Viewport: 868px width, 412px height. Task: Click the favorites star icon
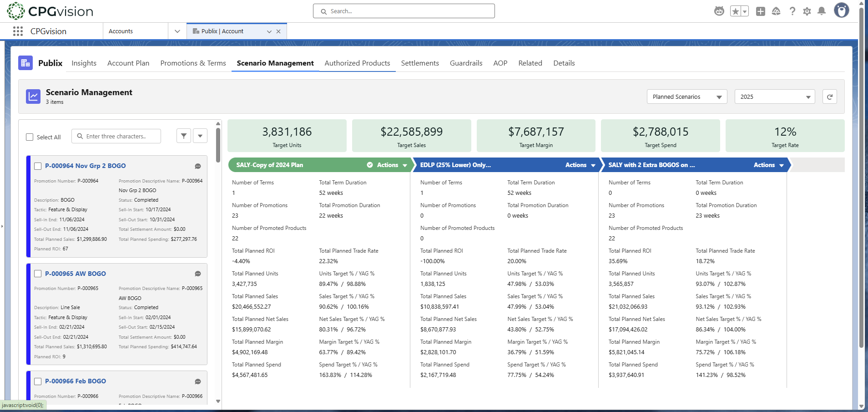735,11
